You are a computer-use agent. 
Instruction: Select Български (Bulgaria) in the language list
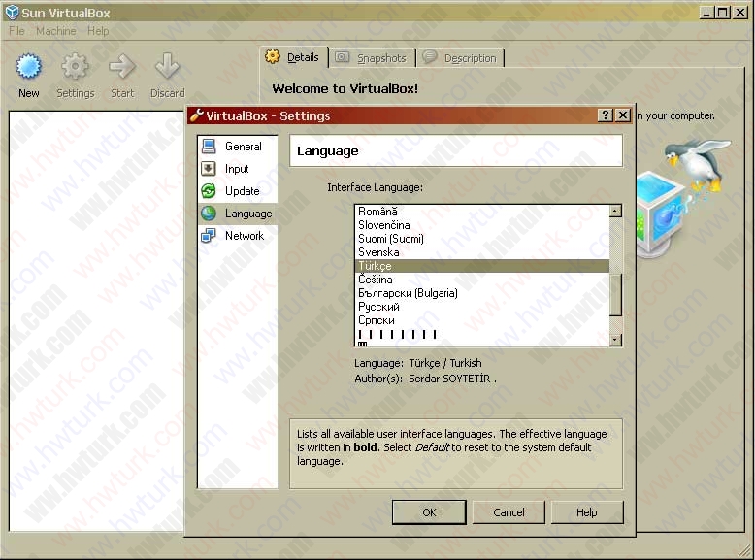point(482,293)
